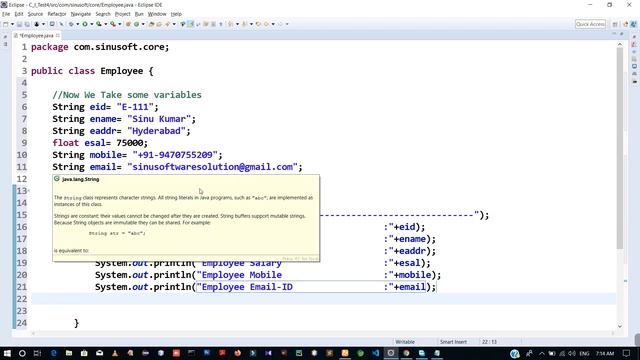The image size is (640, 360).
Task: Open the Windows Start menu
Action: 7,353
